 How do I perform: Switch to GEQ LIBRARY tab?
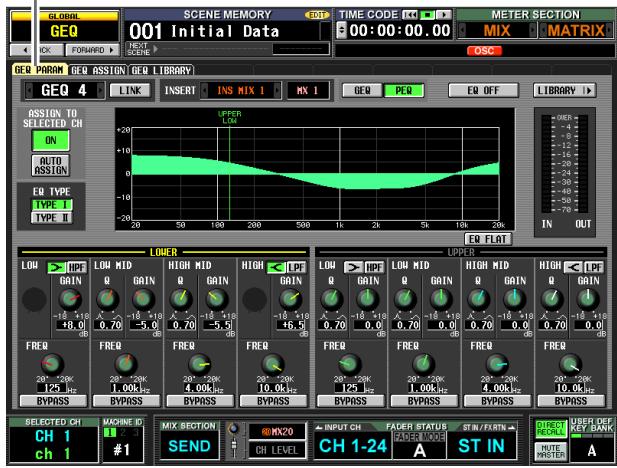point(161,70)
